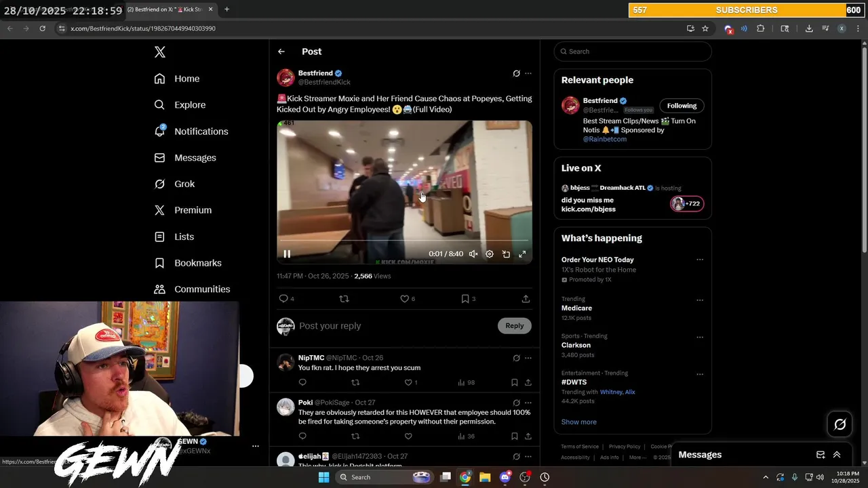Click the X Search box
This screenshot has width=868, height=488.
pos(633,52)
